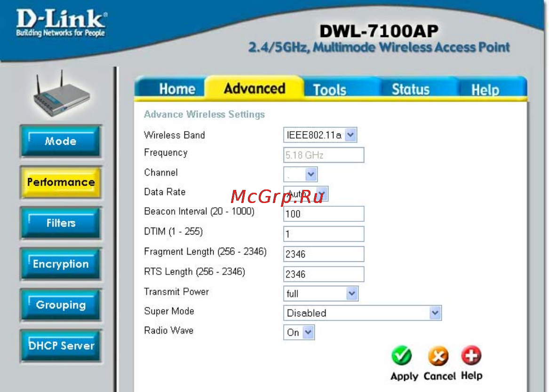Click the Fragment Length input field
Image resolution: width=549 pixels, height=392 pixels.
[324, 254]
